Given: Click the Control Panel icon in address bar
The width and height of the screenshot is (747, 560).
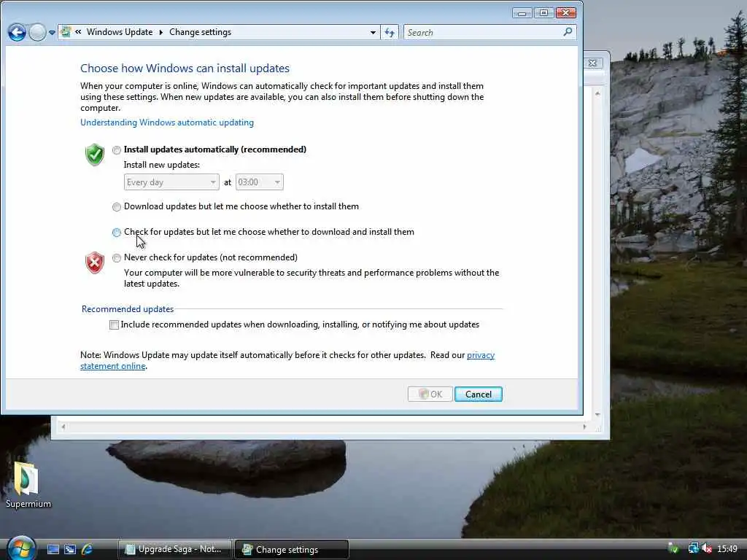Looking at the screenshot, I should click(66, 32).
